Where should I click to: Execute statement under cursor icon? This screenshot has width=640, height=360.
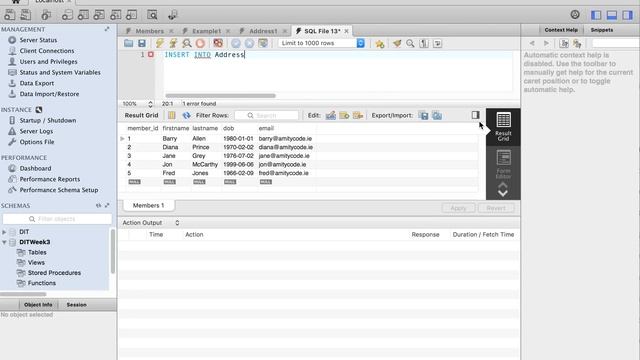173,43
